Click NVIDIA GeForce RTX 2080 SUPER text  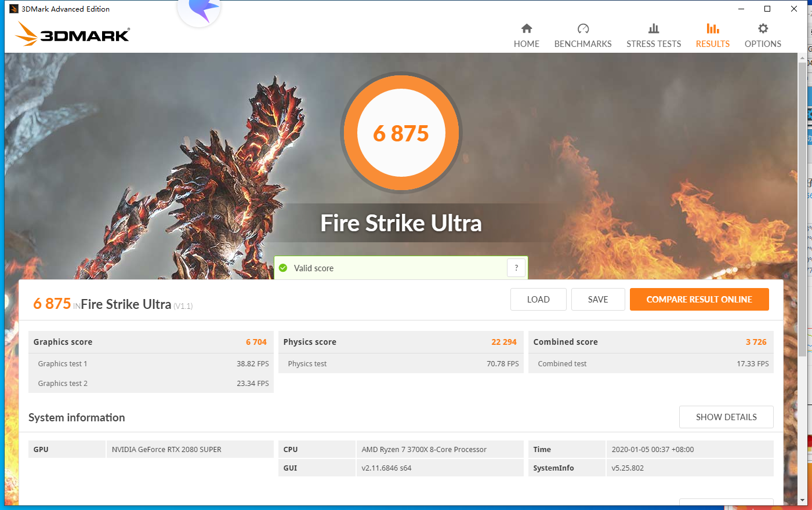(x=166, y=449)
